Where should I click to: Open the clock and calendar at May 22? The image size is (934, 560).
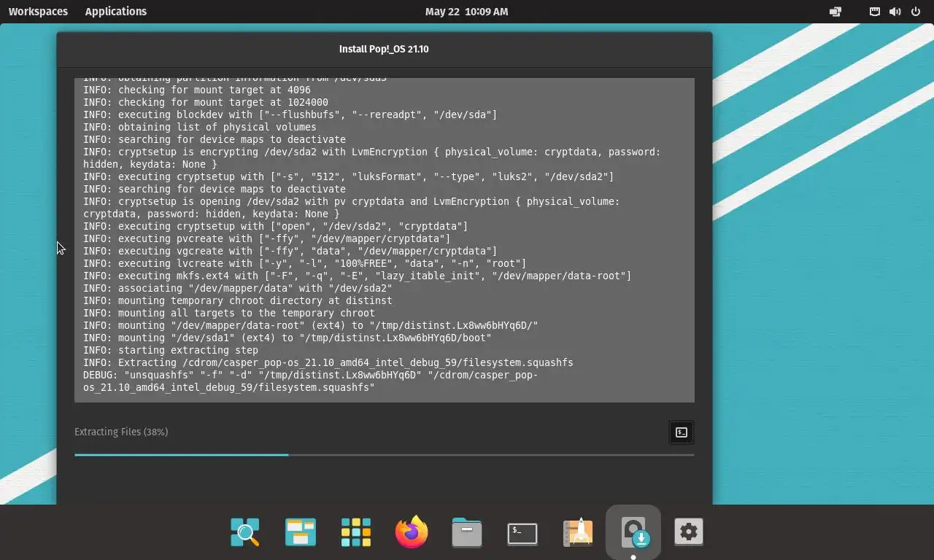pyautogui.click(x=467, y=12)
